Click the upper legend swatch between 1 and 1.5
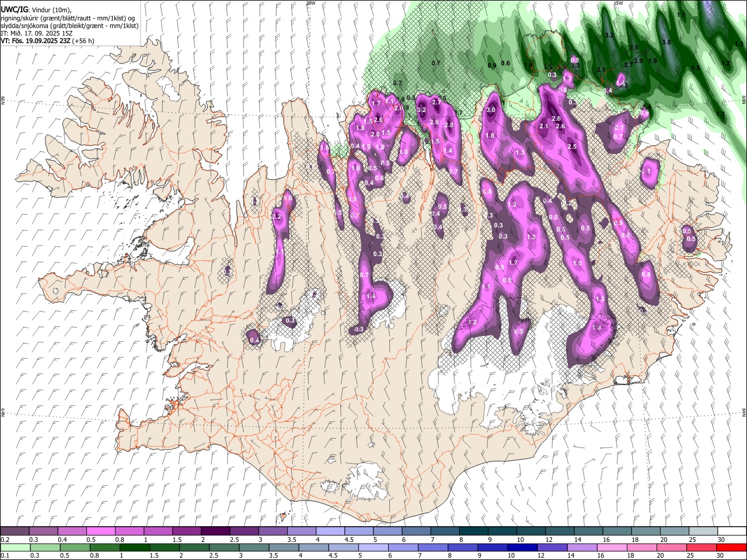This screenshot has width=747, height=560. click(158, 531)
